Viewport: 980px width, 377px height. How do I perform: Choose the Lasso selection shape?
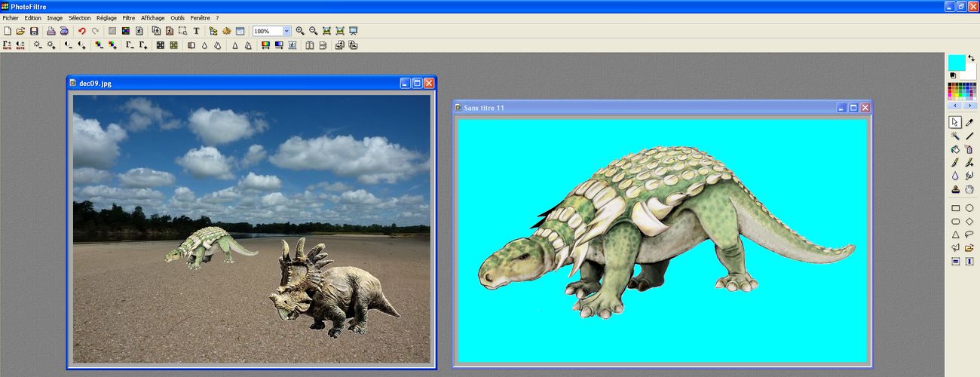pyautogui.click(x=969, y=234)
